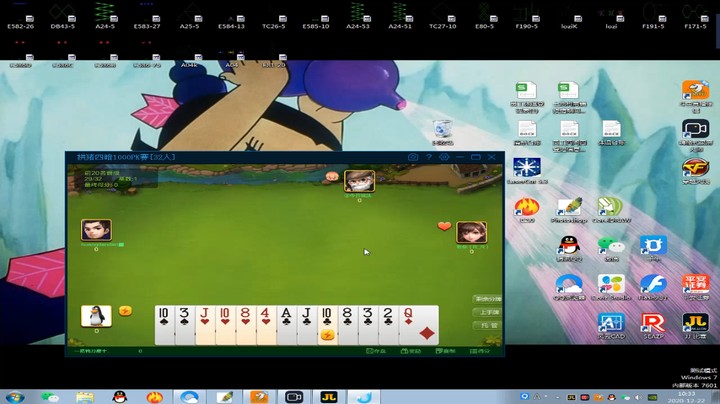Click the leftmost option of four in game bottom bar
Screen dimensions: 720x404
coord(376,351)
